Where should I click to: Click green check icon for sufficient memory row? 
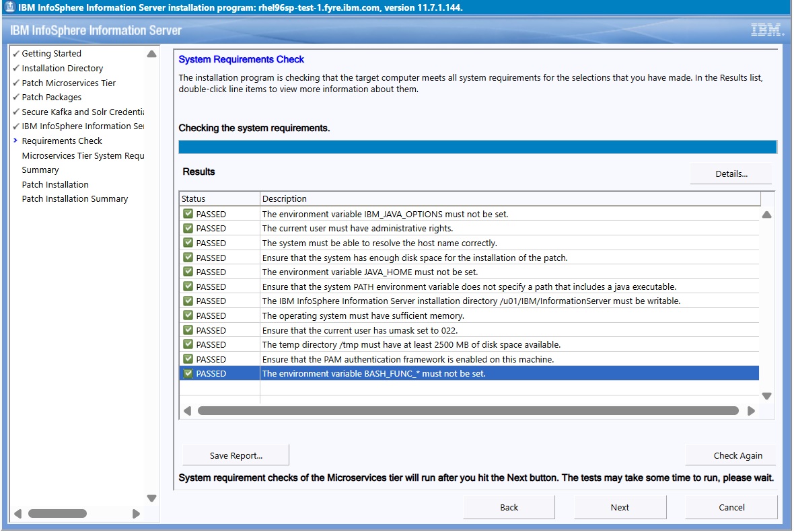[188, 315]
